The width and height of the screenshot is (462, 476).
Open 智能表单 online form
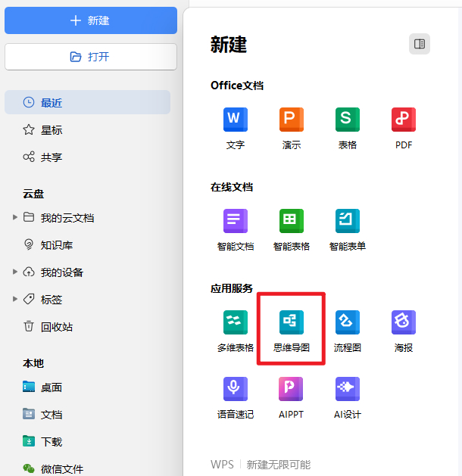(x=348, y=230)
